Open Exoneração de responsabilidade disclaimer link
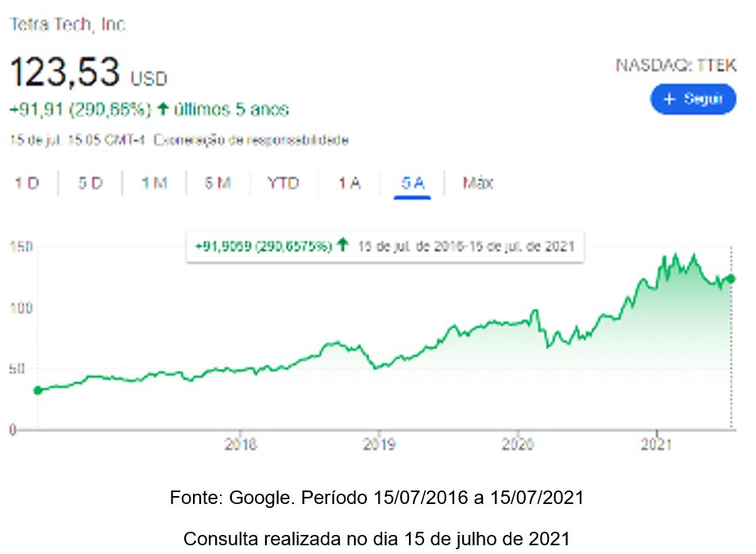 click(250, 140)
